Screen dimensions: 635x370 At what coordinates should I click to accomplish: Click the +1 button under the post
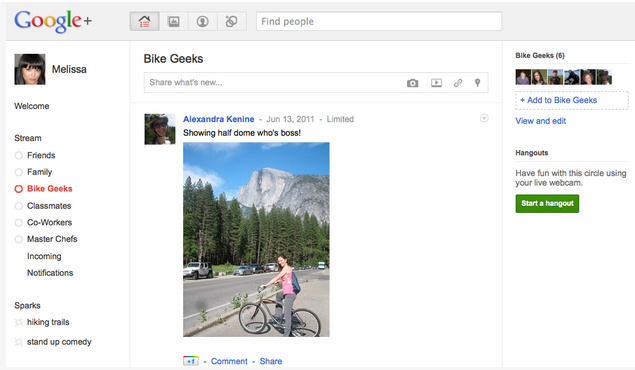pyautogui.click(x=191, y=361)
